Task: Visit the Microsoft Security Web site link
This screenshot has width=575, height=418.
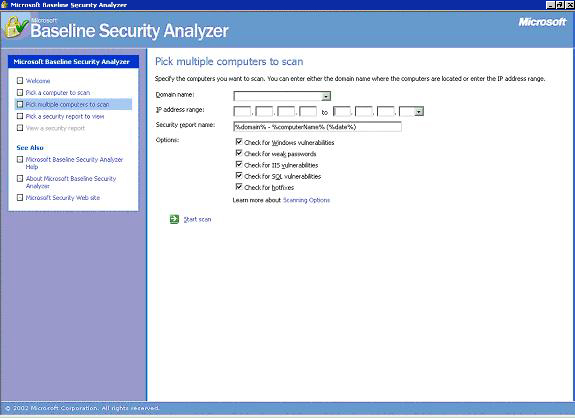Action: click(63, 198)
